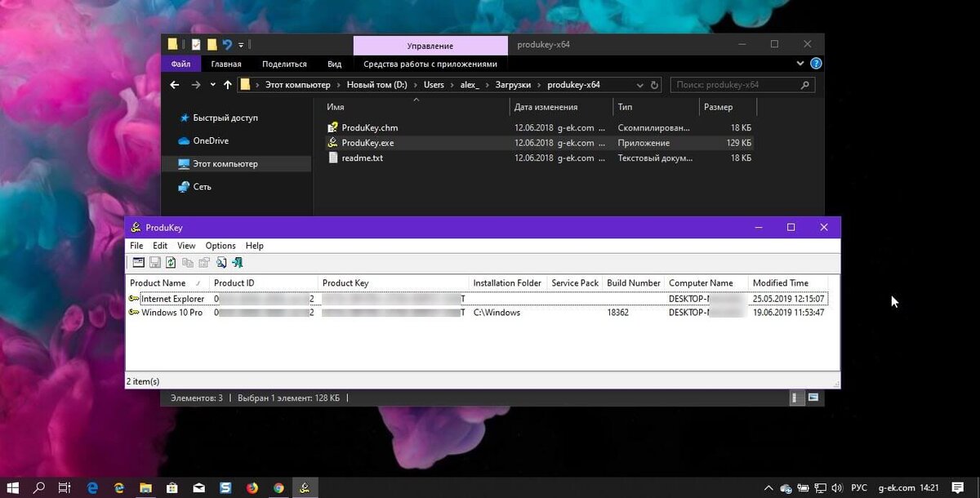
Task: Go back in the Explorer window
Action: click(175, 85)
